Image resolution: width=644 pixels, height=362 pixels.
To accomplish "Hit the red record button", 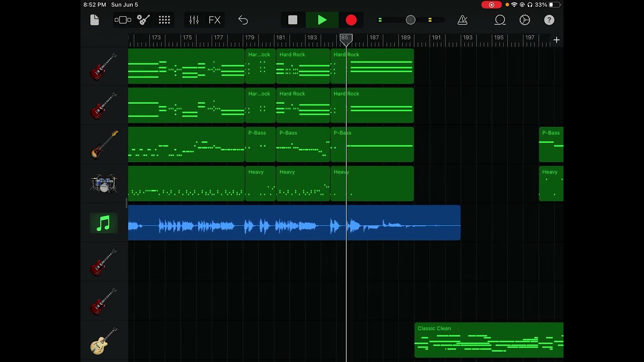I will 351,20.
